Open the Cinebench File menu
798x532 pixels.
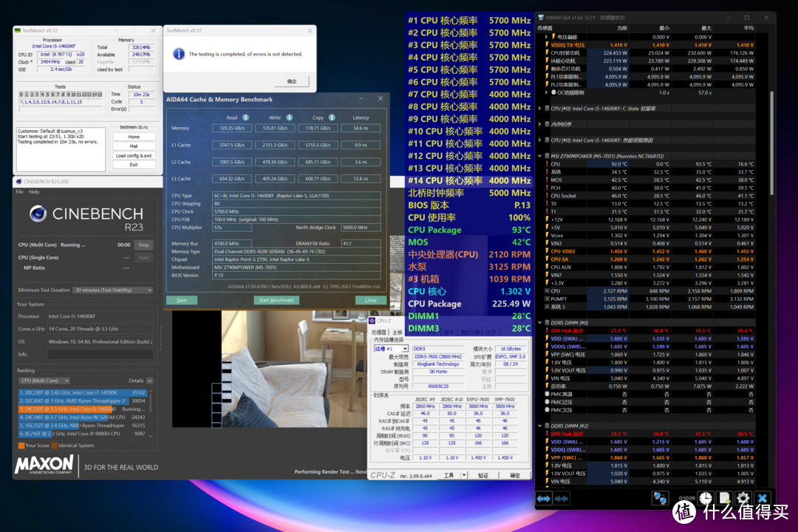19,192
